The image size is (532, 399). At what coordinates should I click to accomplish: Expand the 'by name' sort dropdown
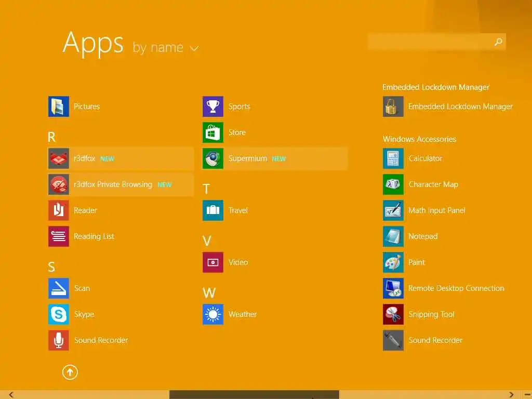pos(165,47)
